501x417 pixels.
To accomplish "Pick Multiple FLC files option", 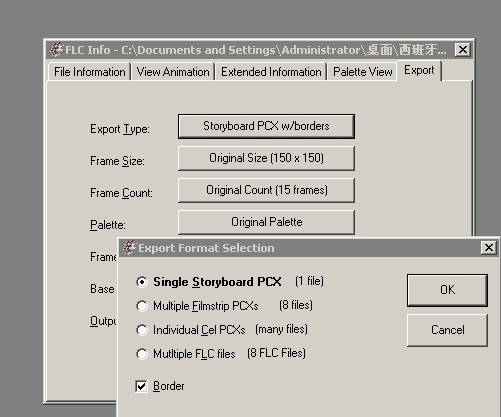I will coord(142,354).
